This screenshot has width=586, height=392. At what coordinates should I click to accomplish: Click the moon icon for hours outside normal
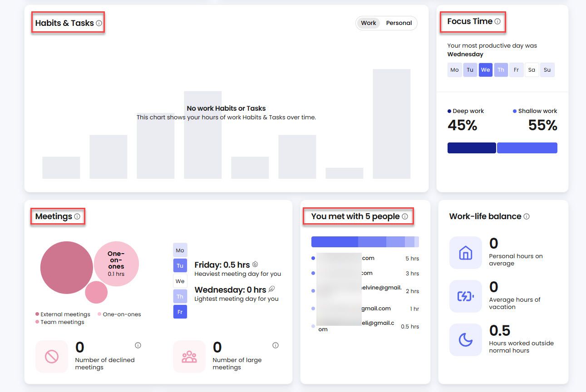[x=466, y=339]
